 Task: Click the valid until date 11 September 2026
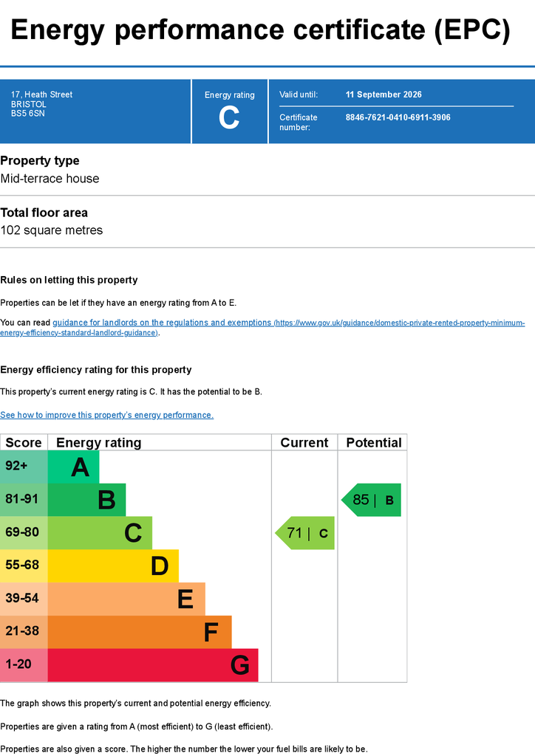pos(384,94)
